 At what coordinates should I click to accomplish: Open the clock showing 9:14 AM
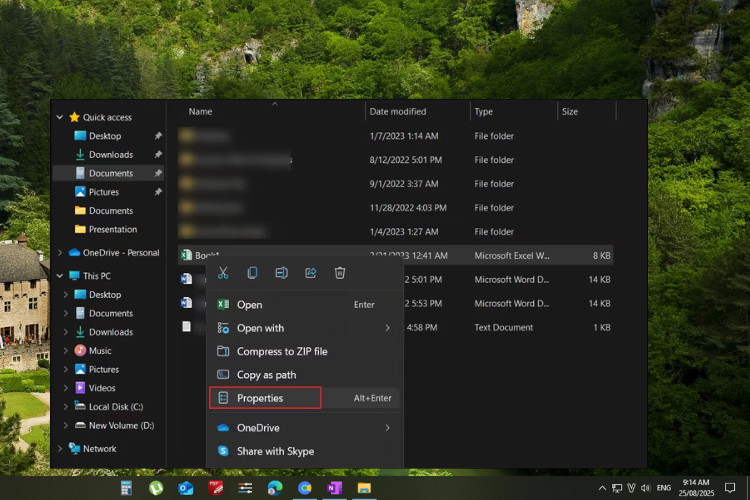[x=696, y=488]
